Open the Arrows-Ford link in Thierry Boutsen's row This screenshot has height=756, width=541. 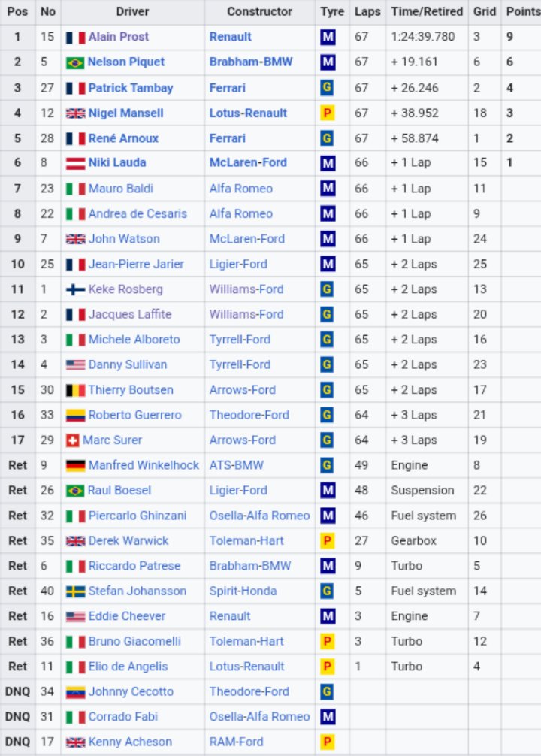pos(243,389)
